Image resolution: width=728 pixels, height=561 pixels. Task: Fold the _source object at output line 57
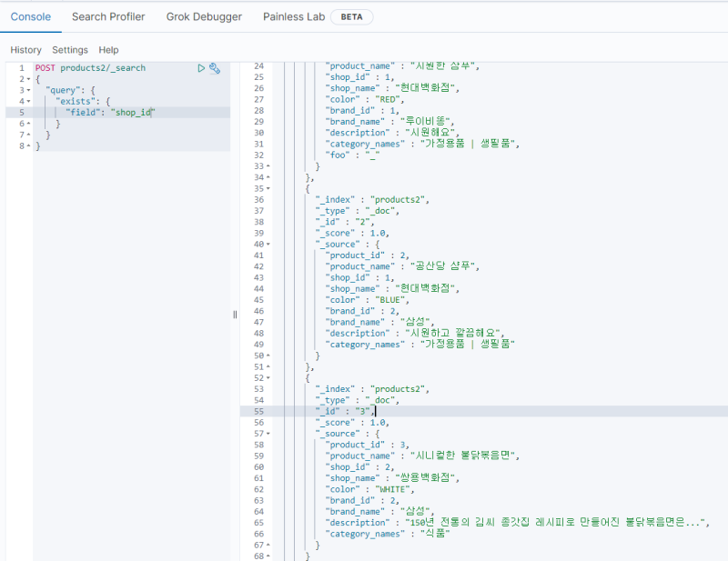268,434
